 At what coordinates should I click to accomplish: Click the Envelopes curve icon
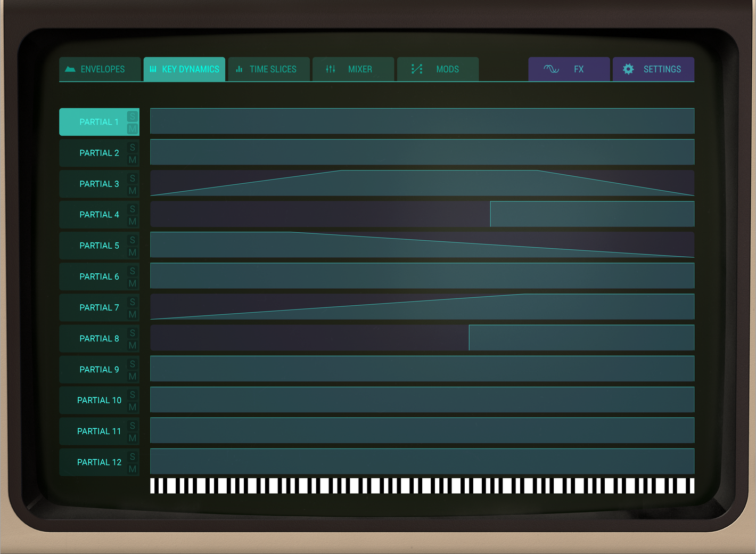click(70, 69)
